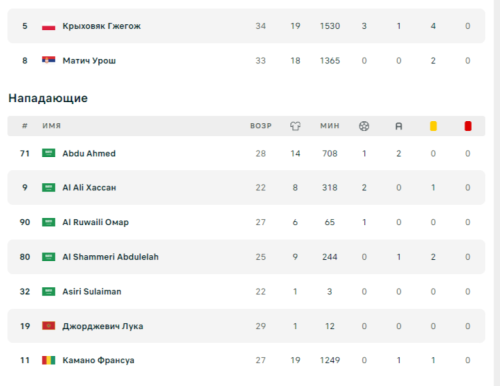This screenshot has width=500, height=386.
Task: Click the Guinea flag beside Камано Франсуа
Action: point(49,360)
